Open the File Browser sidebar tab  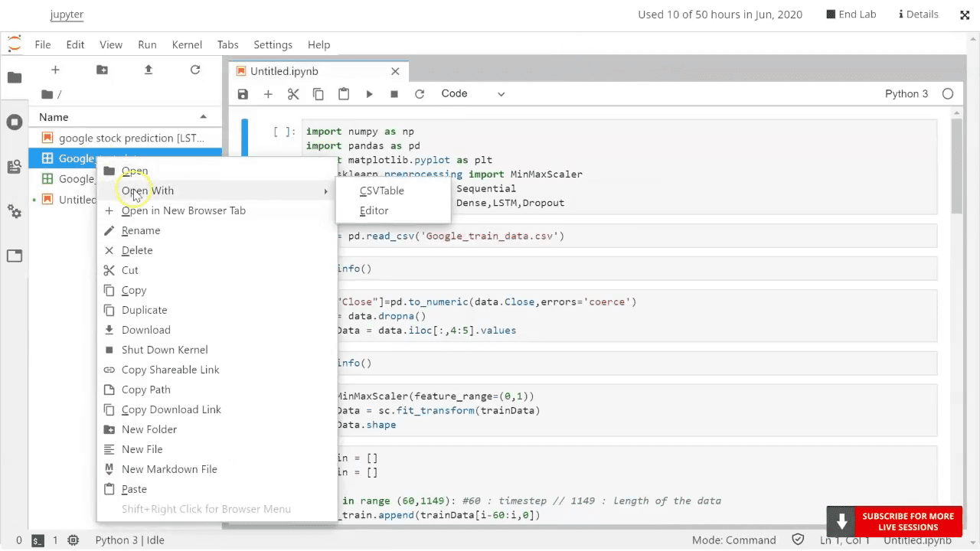15,77
